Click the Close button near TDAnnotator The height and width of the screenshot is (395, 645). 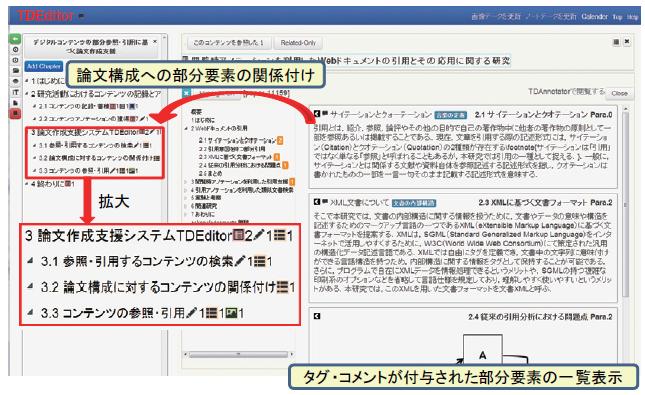tap(619, 93)
